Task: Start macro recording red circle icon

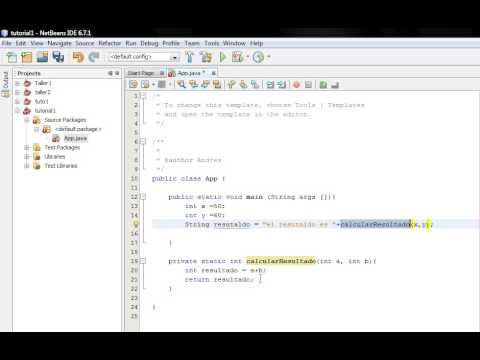Action: tap(296, 84)
